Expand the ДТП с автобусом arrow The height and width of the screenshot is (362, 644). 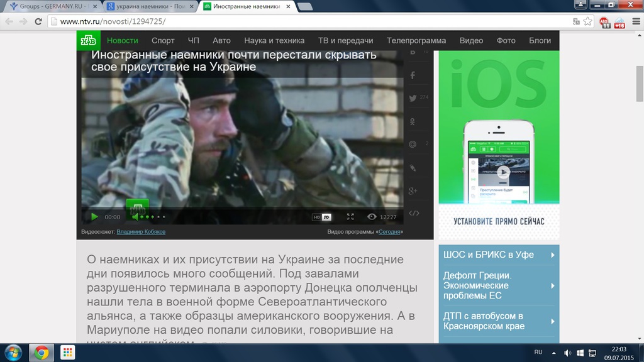553,321
